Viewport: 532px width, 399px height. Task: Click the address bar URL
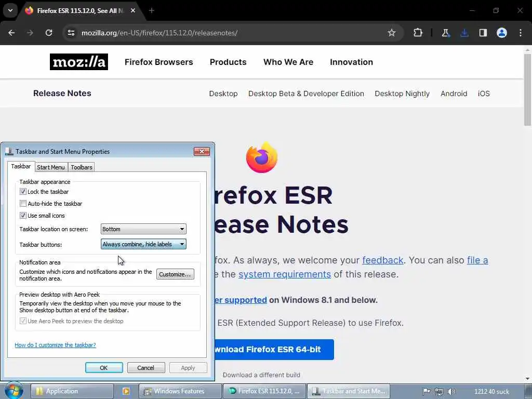pyautogui.click(x=159, y=33)
